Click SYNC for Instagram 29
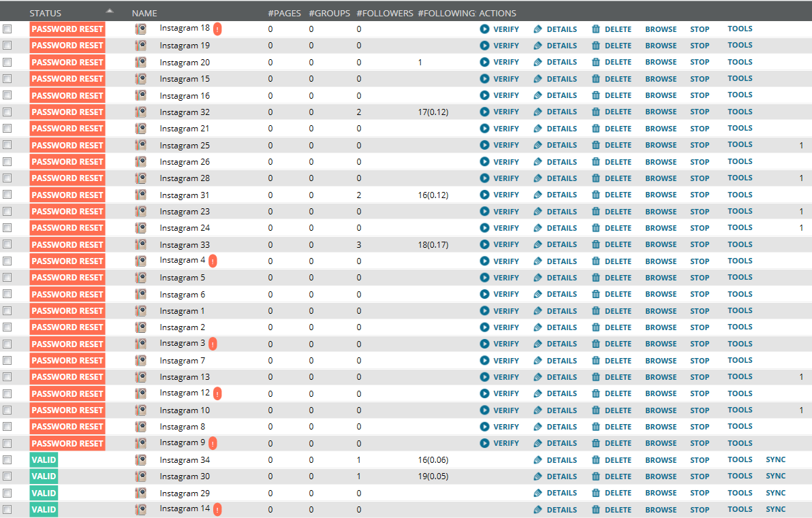The height and width of the screenshot is (518, 812). pos(775,493)
